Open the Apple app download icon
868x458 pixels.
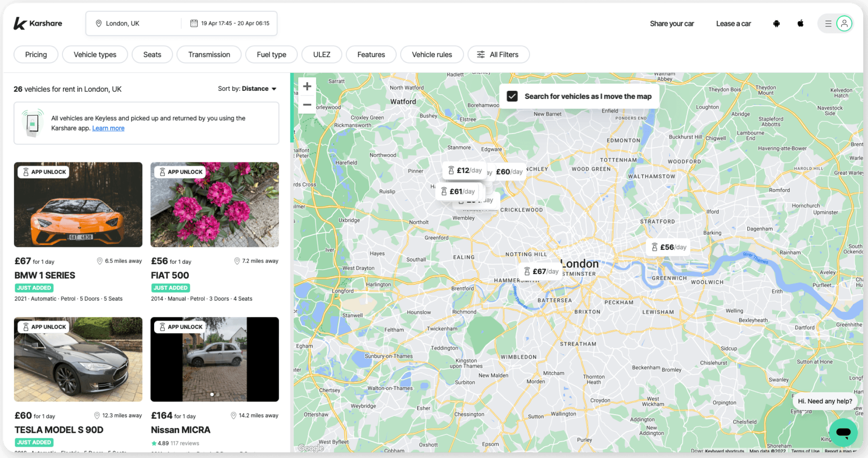[800, 23]
